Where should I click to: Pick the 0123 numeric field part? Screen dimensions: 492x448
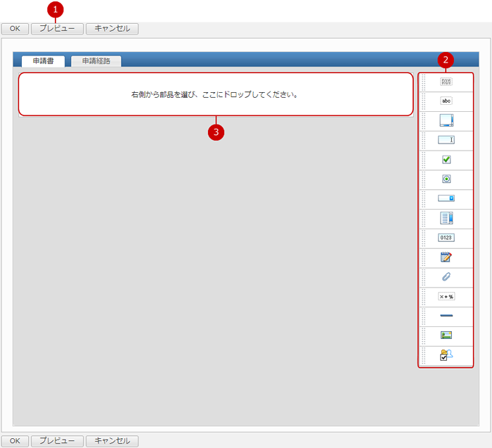coord(446,238)
